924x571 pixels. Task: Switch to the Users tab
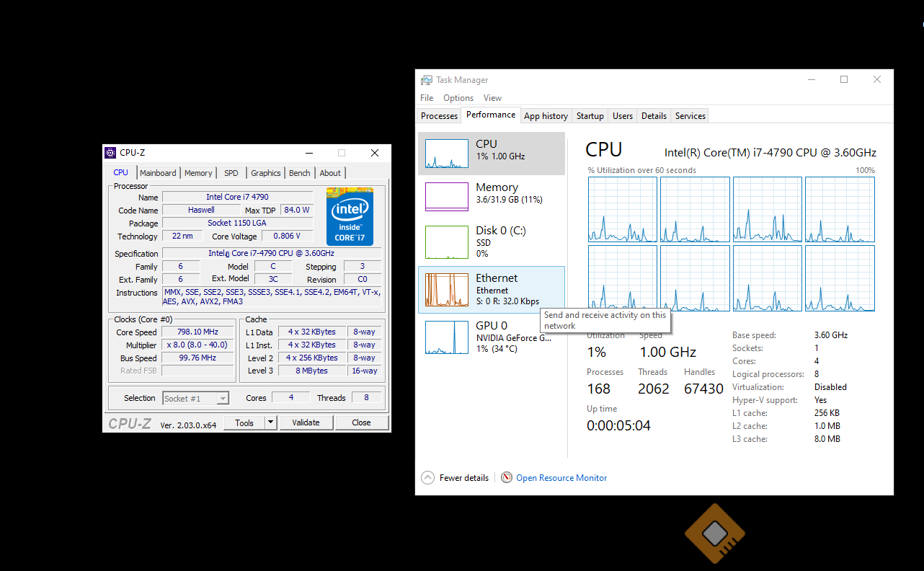coord(622,116)
